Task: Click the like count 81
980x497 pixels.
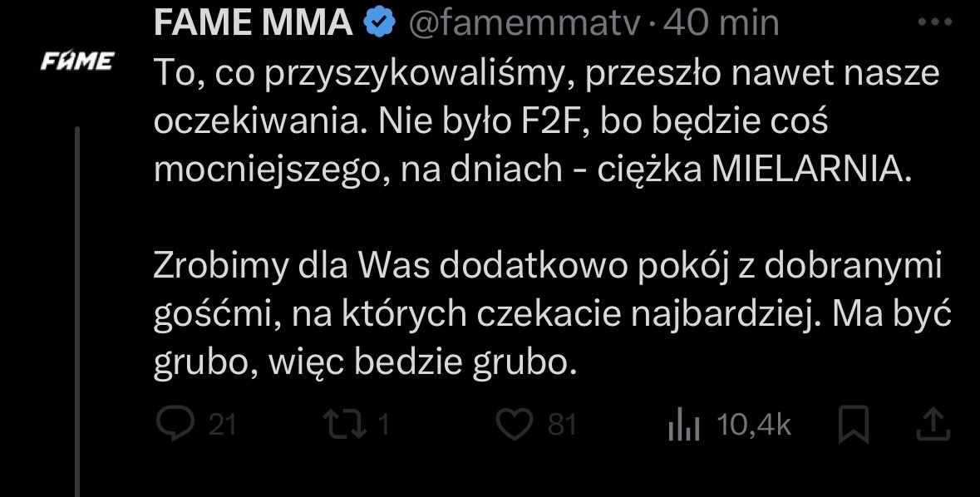Action: tap(562, 426)
